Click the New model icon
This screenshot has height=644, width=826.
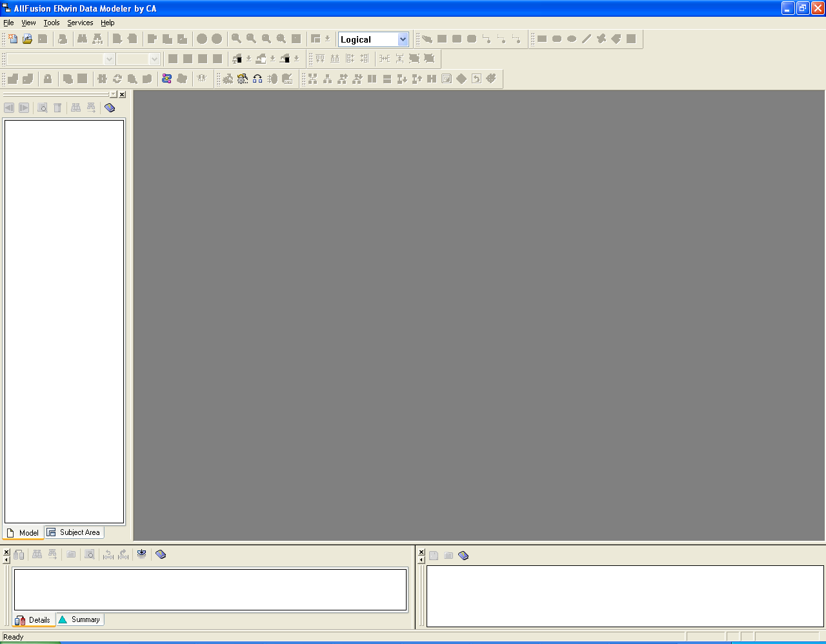pos(13,39)
